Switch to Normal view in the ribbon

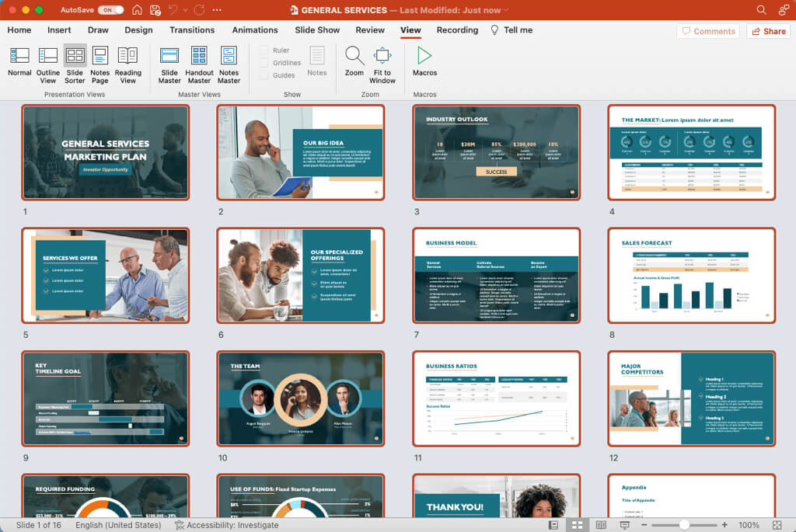(19, 62)
